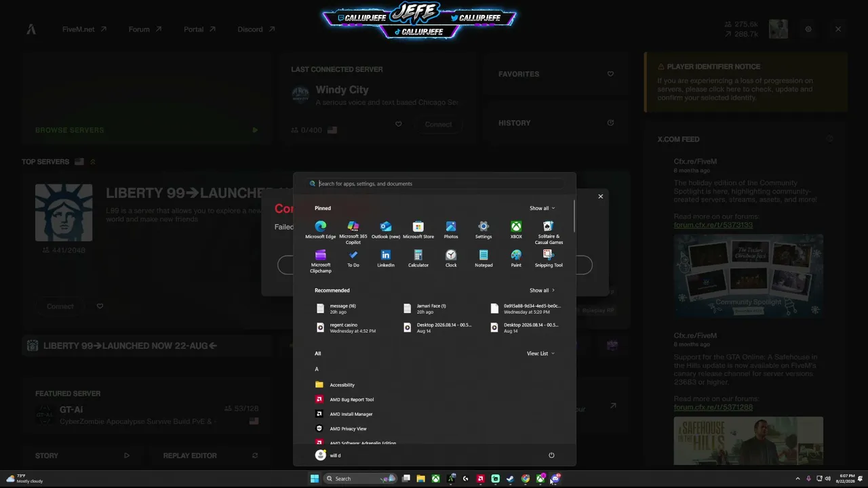The width and height of the screenshot is (868, 488).
Task: Launch XBOX from the pinned apps
Action: (516, 230)
